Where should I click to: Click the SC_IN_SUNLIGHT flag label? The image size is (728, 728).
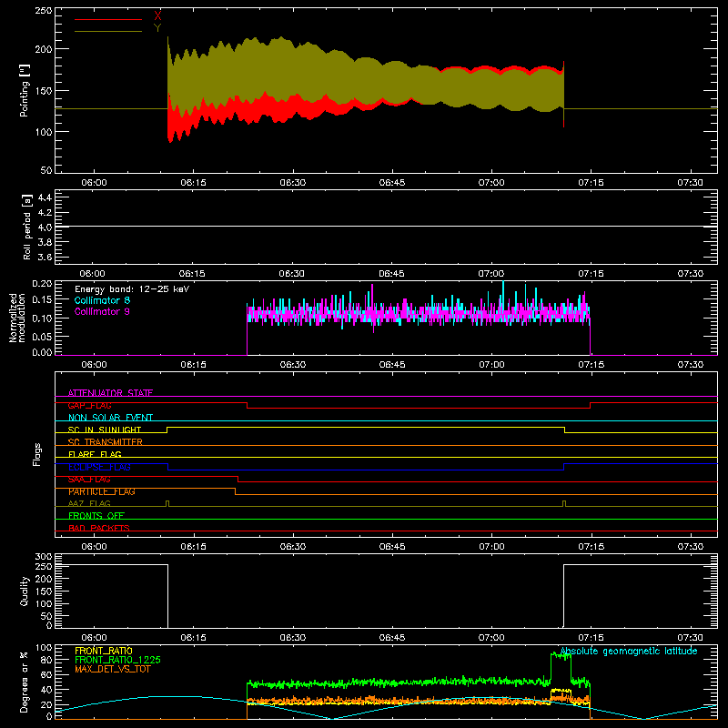click(105, 430)
